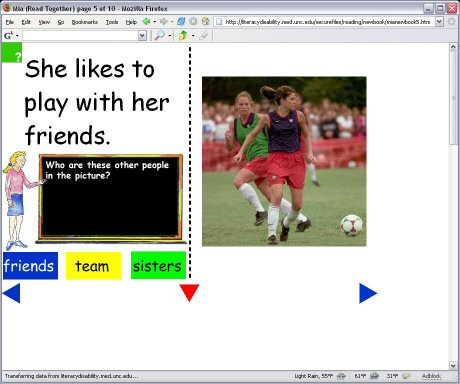Viewport: 460px width, 384px height.
Task: Click the green Up directory arrow icon
Action: click(183, 35)
